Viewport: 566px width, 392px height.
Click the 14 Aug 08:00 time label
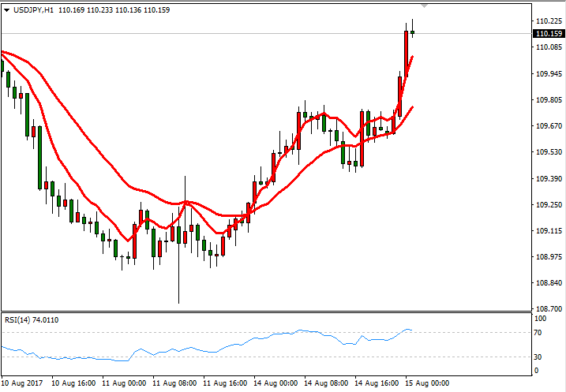(326, 383)
